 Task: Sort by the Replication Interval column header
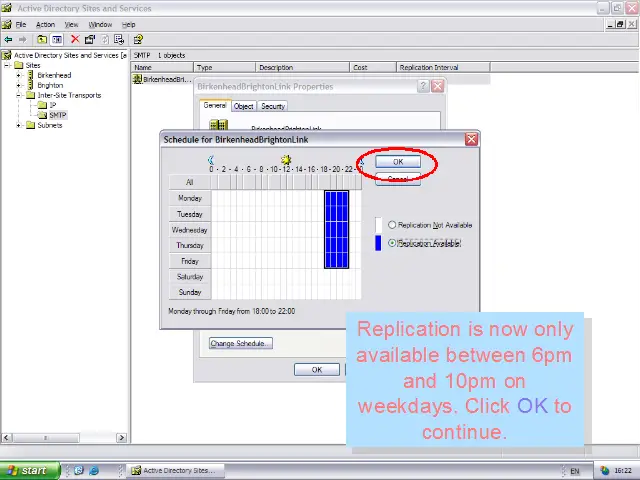tap(443, 67)
